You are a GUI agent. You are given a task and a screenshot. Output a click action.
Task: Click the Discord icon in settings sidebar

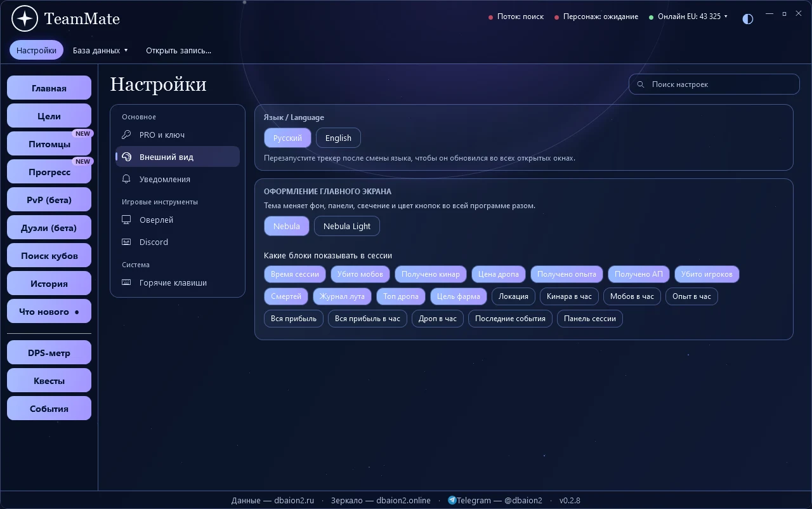(126, 242)
